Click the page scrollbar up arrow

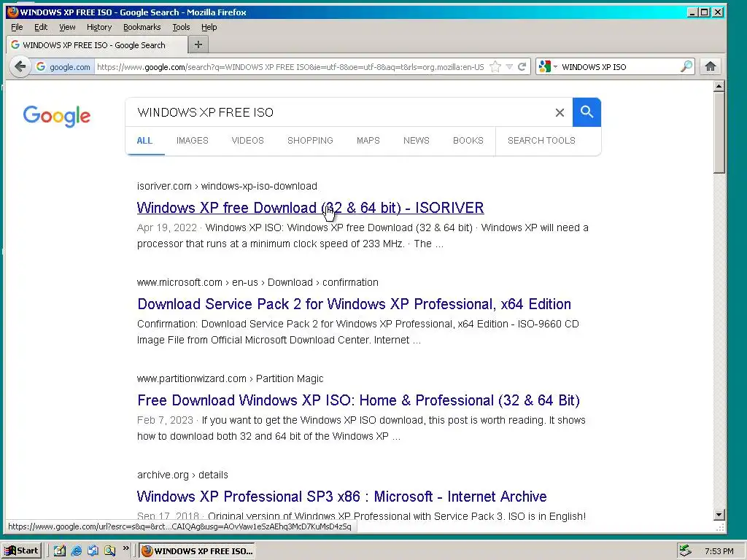tap(719, 86)
